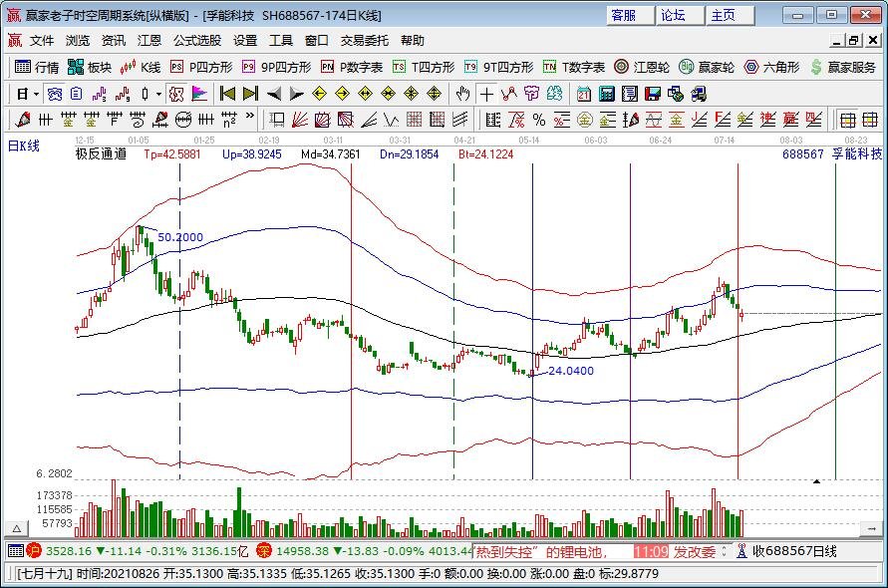Open the 公式选股 menu
This screenshot has width=888, height=588.
tap(197, 41)
